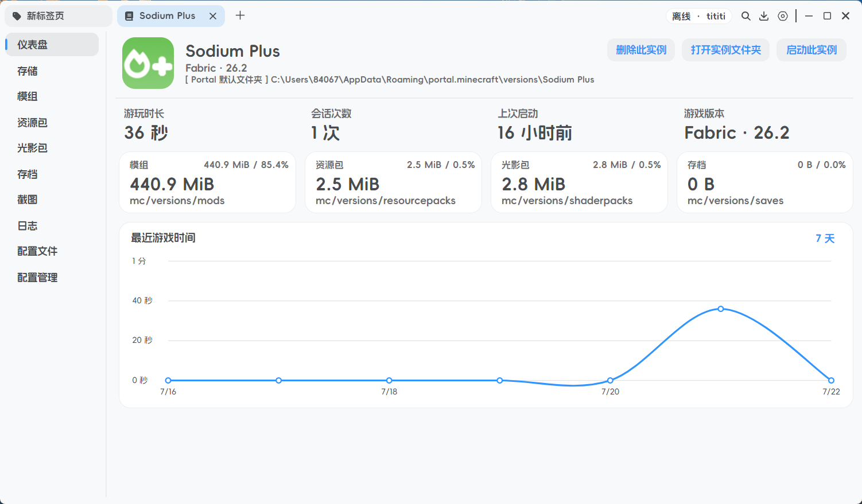The image size is (862, 504).
Task: Click the book icon on Sodium Plus tab
Action: 129,16
